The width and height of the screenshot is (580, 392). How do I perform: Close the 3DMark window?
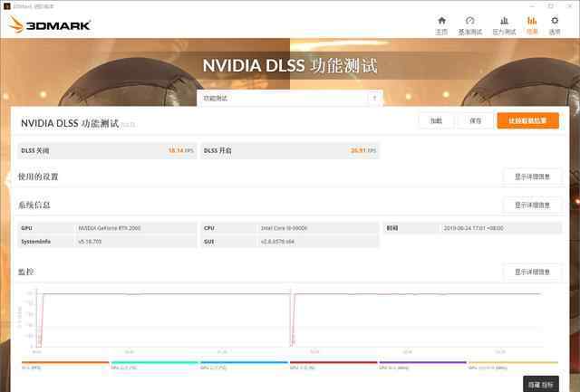point(570,6)
